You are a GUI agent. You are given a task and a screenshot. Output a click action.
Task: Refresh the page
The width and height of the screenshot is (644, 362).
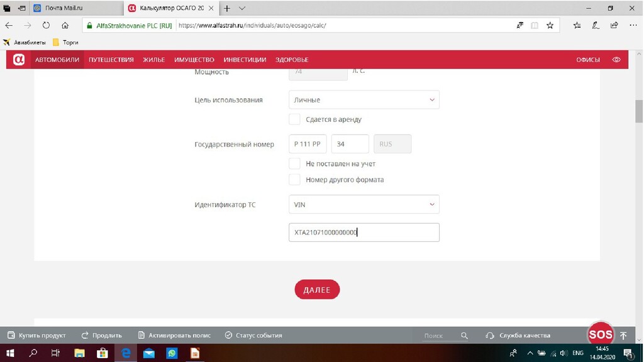(x=46, y=25)
